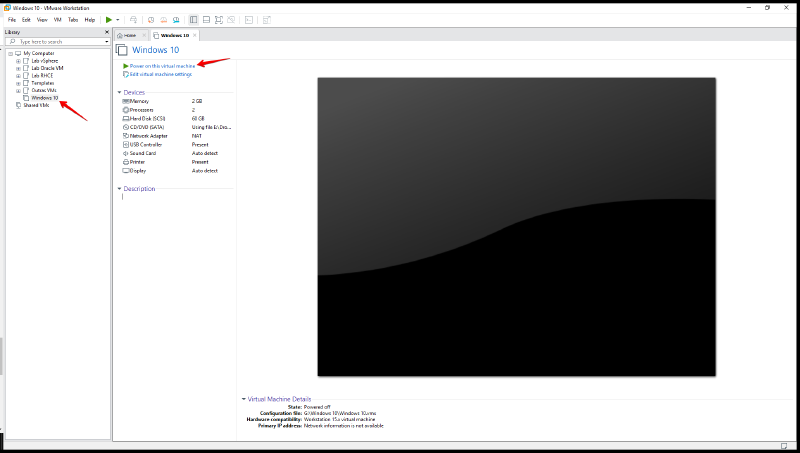Collapse the Devices section
Viewport: 800px width, 453px height.
(x=119, y=92)
